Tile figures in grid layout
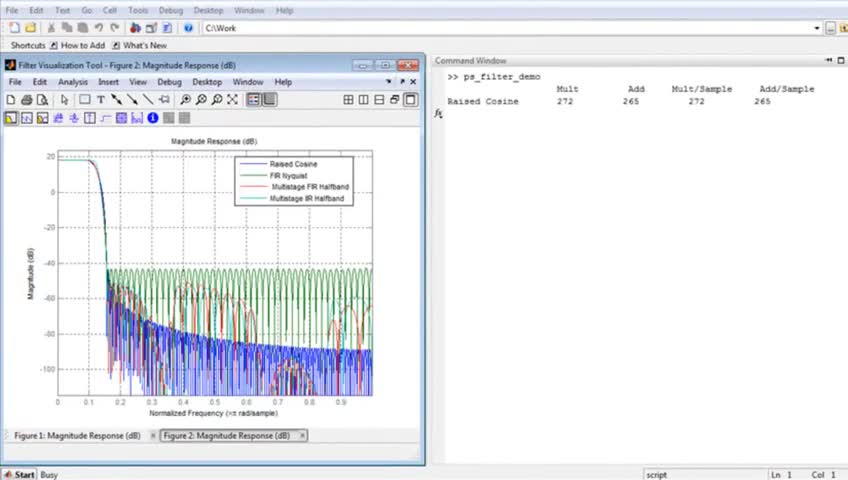Image resolution: width=848 pixels, height=480 pixels. point(348,99)
